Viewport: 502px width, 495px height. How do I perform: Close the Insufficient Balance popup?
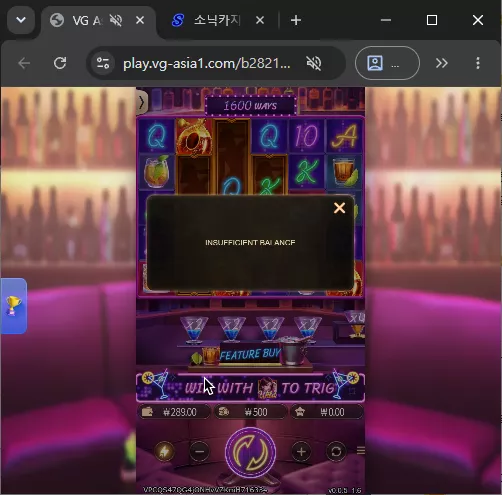[x=339, y=208]
